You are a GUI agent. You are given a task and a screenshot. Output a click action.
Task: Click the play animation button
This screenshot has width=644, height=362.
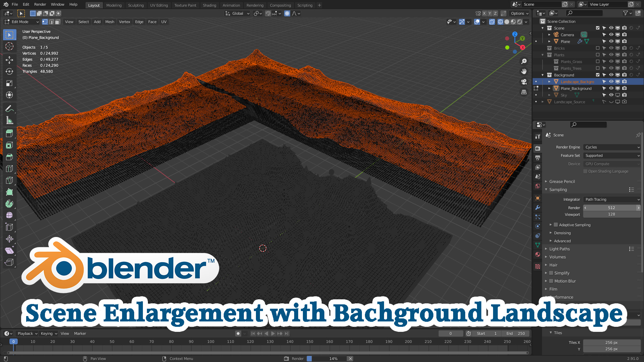(273, 334)
